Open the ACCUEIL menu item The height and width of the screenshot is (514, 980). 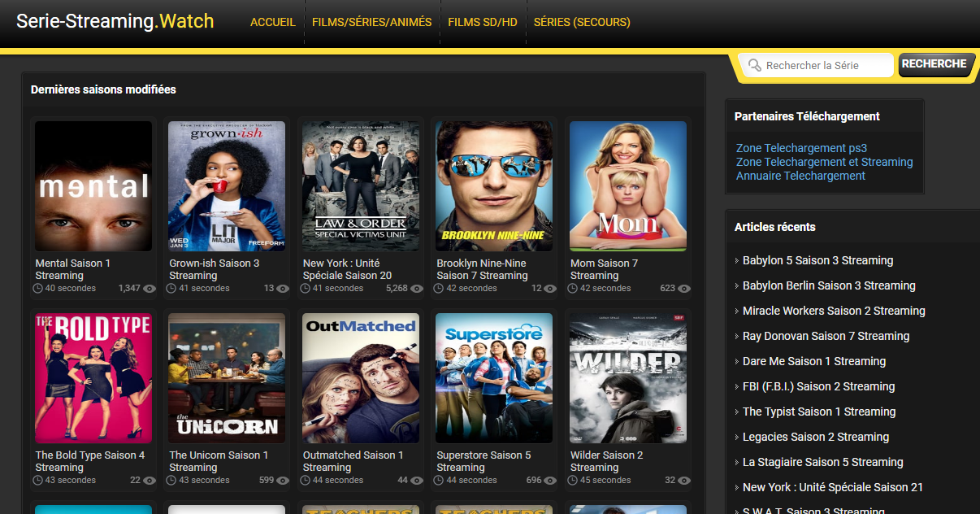click(273, 23)
